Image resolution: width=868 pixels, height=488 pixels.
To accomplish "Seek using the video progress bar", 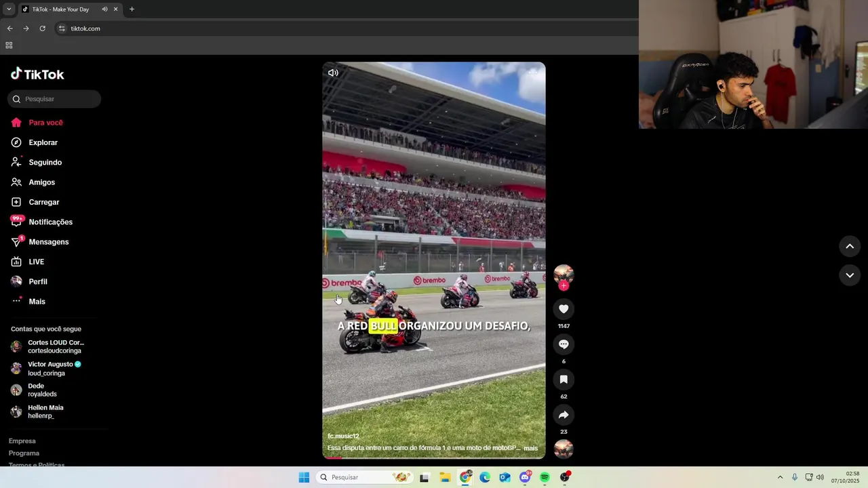I will click(x=434, y=457).
